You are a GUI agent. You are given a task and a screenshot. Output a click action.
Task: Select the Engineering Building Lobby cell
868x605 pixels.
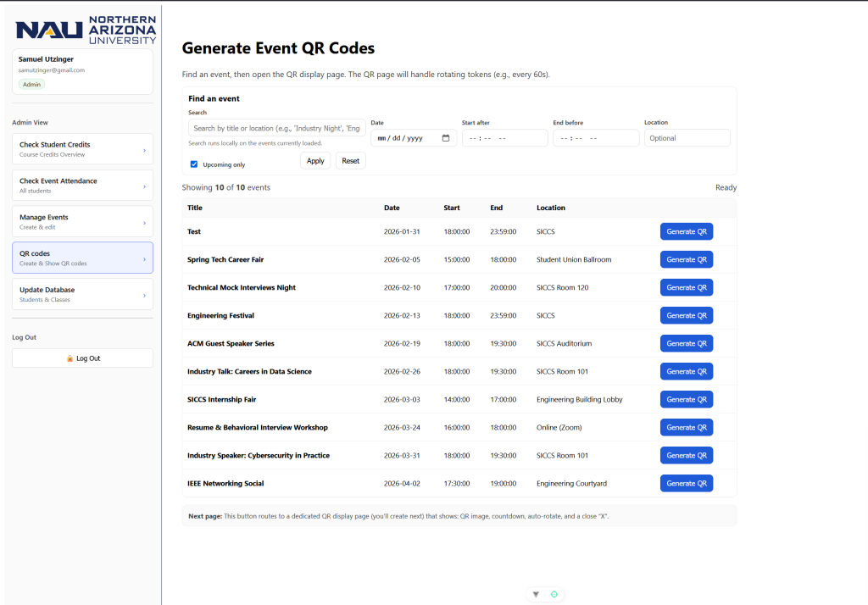(580, 399)
